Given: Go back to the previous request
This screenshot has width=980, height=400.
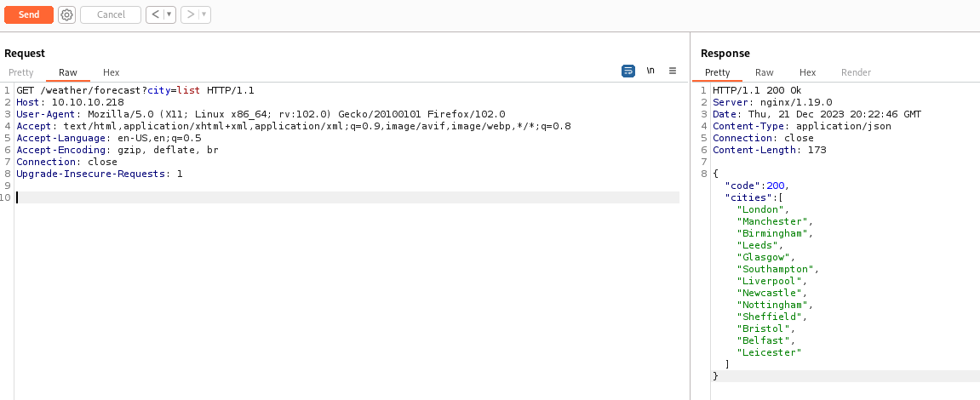Looking at the screenshot, I should [x=154, y=14].
